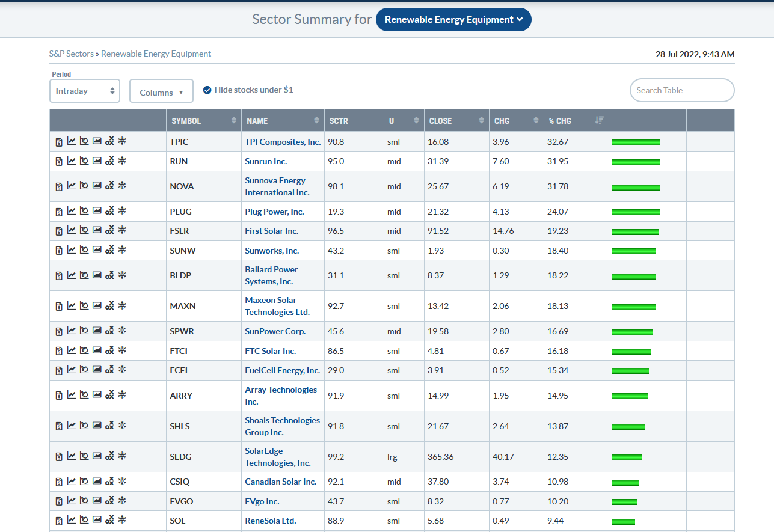
Task: Go to S&P Sectors breadcrumb link
Action: point(72,54)
